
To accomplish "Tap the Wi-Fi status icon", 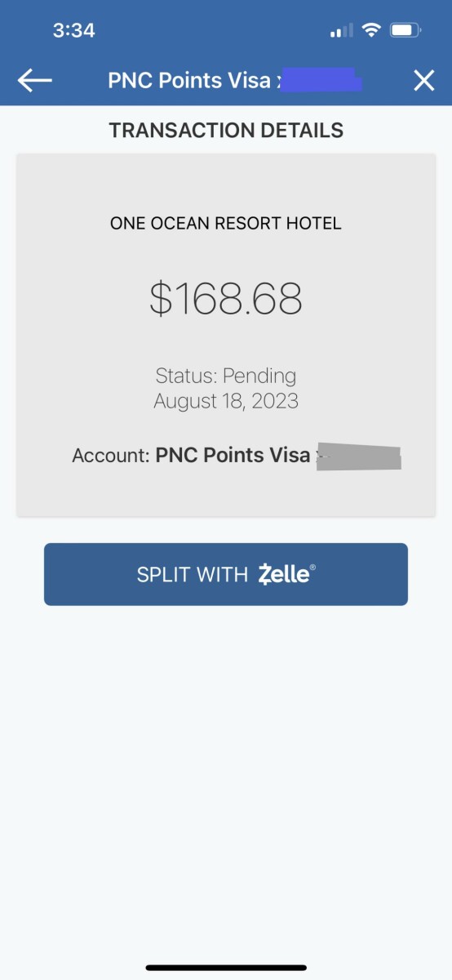I will [x=372, y=30].
